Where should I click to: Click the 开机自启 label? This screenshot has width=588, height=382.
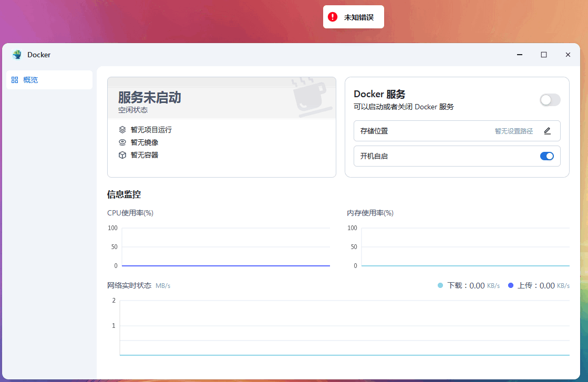coord(374,156)
